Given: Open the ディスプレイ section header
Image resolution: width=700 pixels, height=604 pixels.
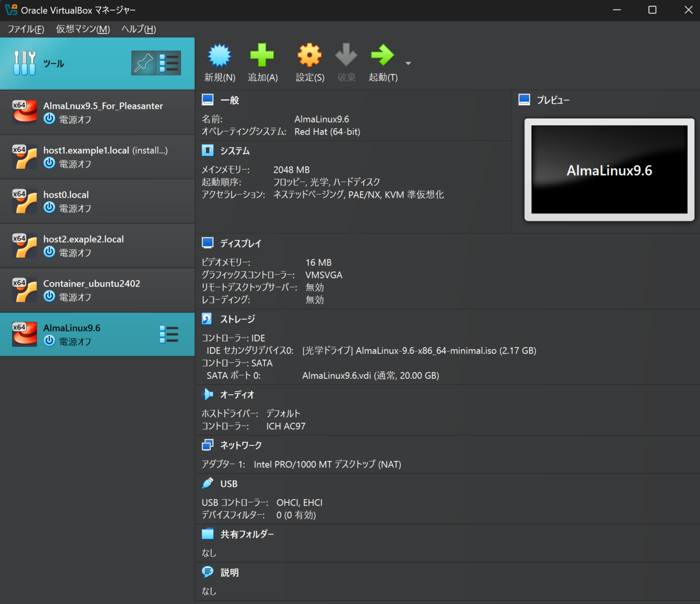Looking at the screenshot, I should [241, 243].
